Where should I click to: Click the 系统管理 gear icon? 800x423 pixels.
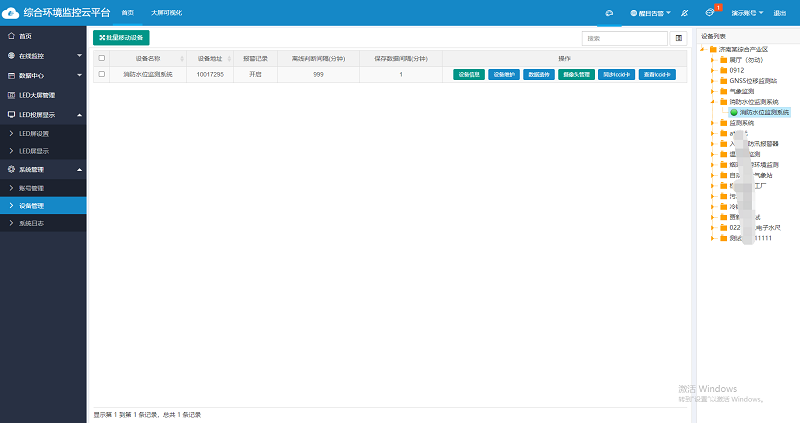11,169
